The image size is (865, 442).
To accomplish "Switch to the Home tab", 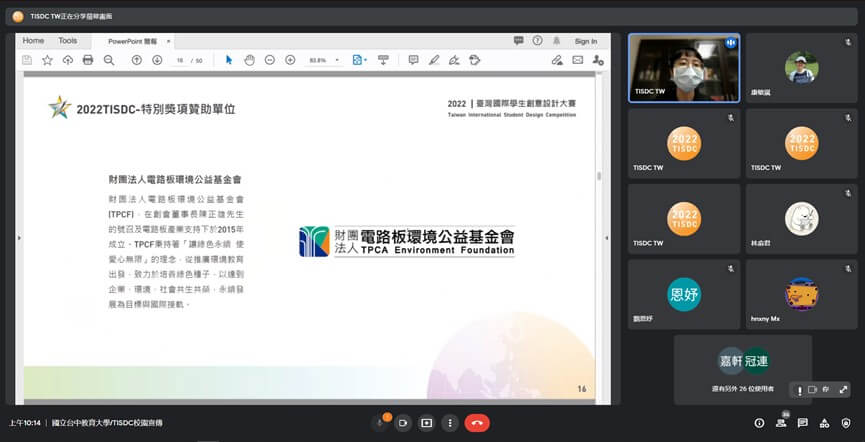I will click(x=33, y=41).
